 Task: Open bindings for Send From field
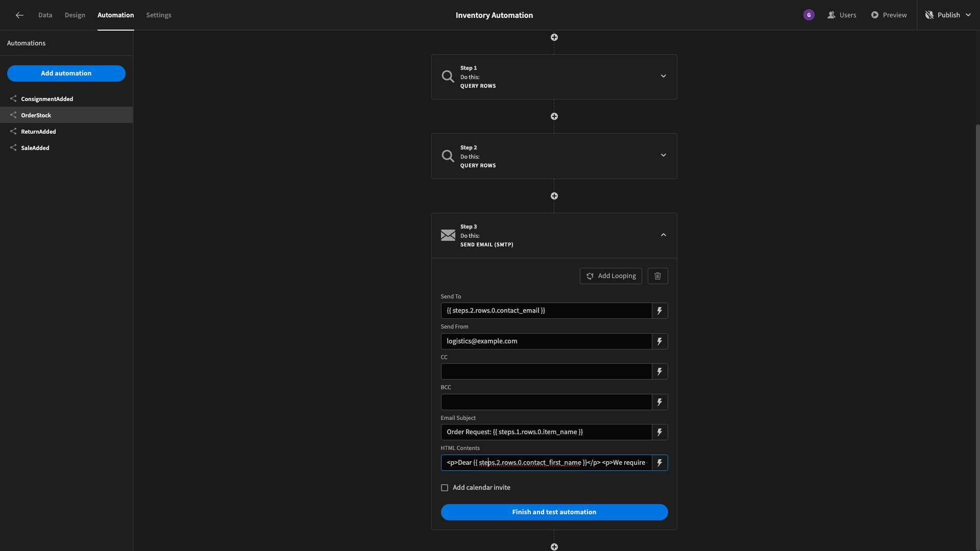[x=660, y=341]
